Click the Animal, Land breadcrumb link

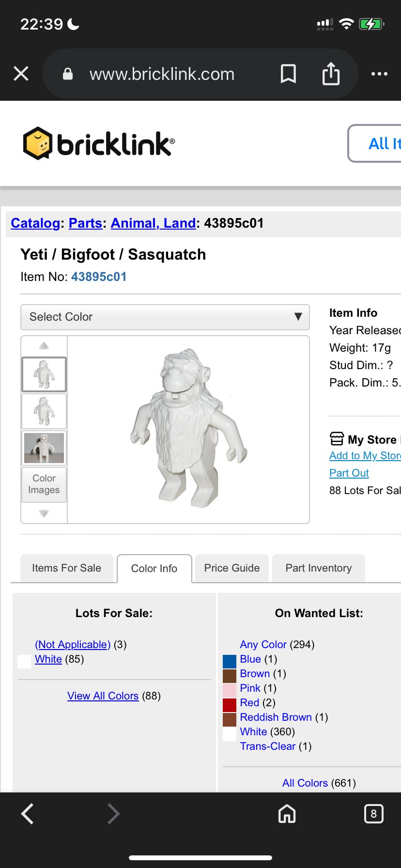tap(153, 223)
